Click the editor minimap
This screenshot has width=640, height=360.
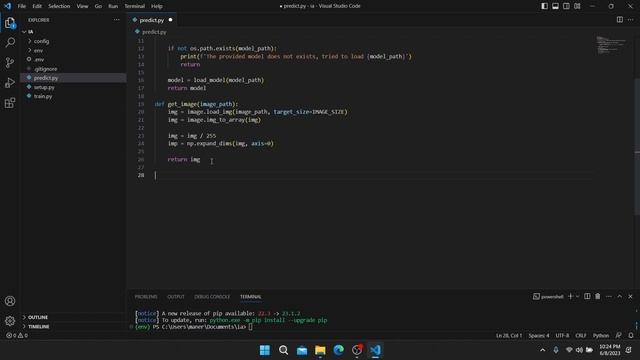pyautogui.click(x=611, y=45)
